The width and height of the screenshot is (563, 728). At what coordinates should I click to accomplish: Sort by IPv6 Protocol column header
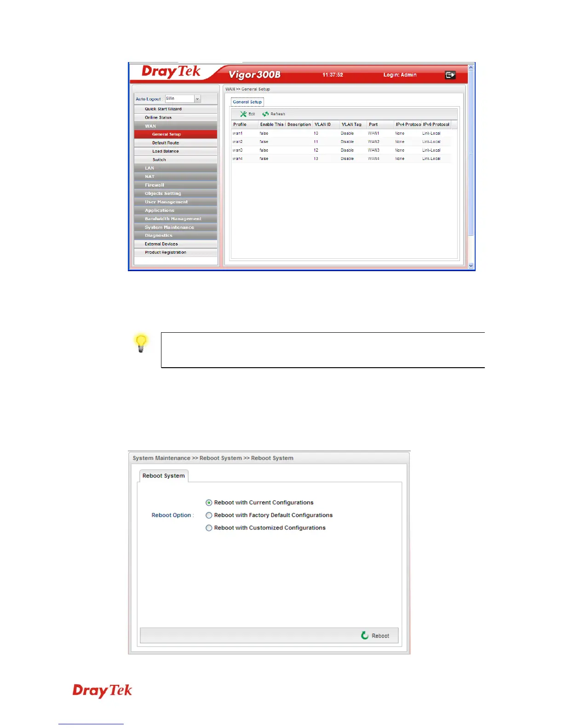point(436,125)
